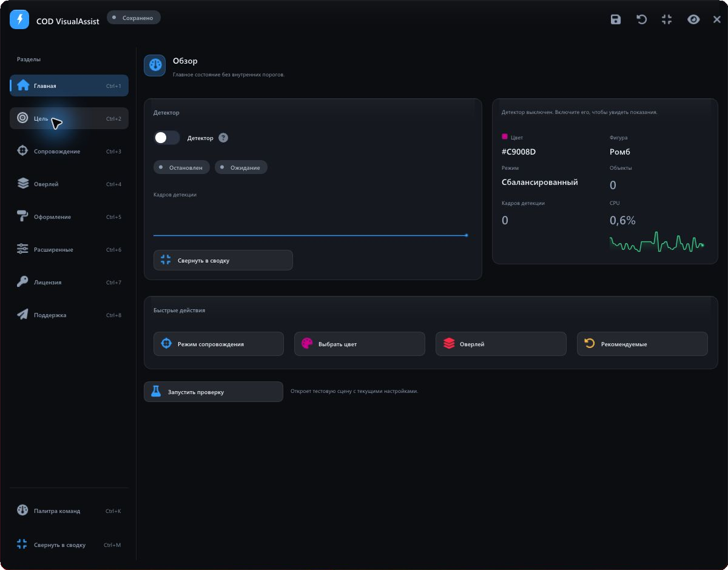728x570 pixels.
Task: Click the crosshair icon in Режим сопровождения
Action: click(166, 344)
